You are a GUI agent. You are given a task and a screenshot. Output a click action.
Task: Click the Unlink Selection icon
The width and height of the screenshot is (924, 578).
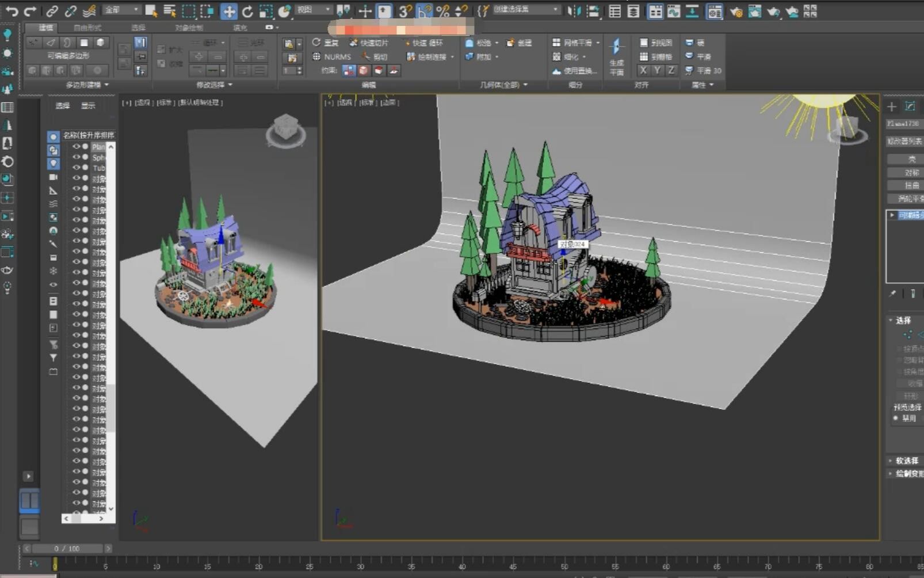(x=70, y=11)
